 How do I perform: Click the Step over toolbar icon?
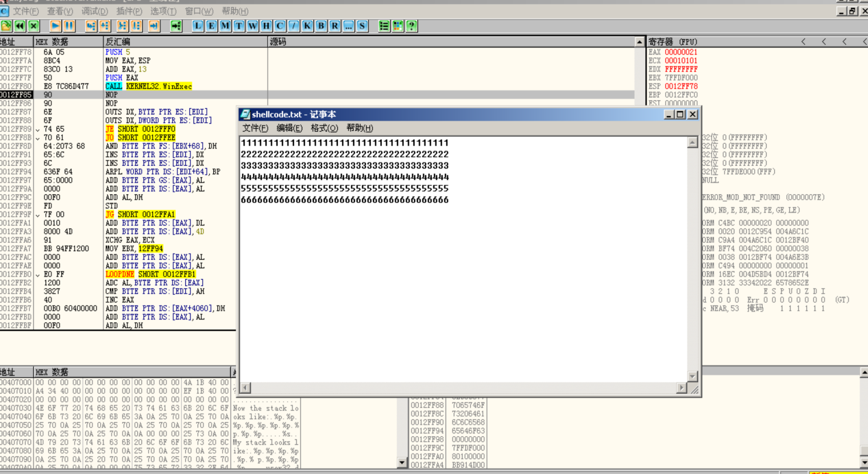pyautogui.click(x=104, y=26)
